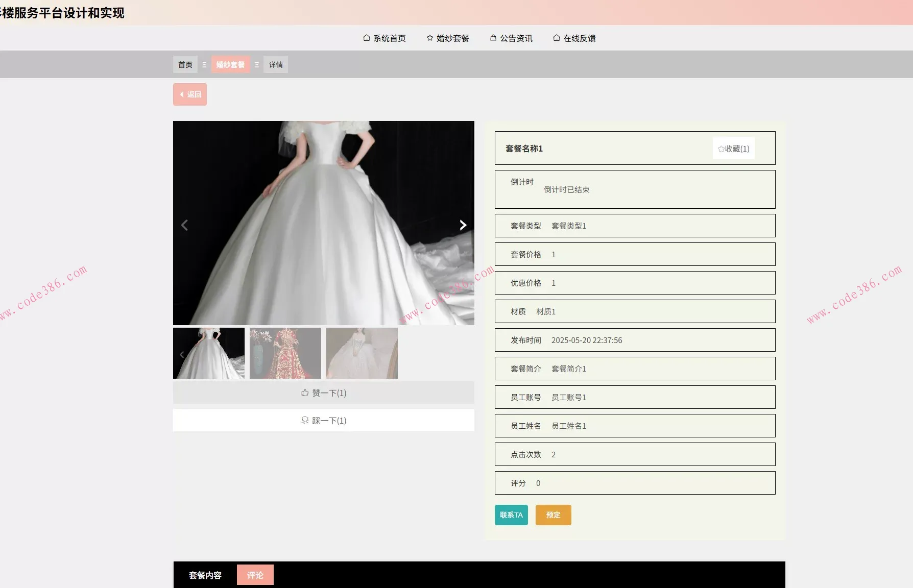The width and height of the screenshot is (913, 588).
Task: Open 婚纱套餐 in the navigation bar
Action: tap(448, 38)
